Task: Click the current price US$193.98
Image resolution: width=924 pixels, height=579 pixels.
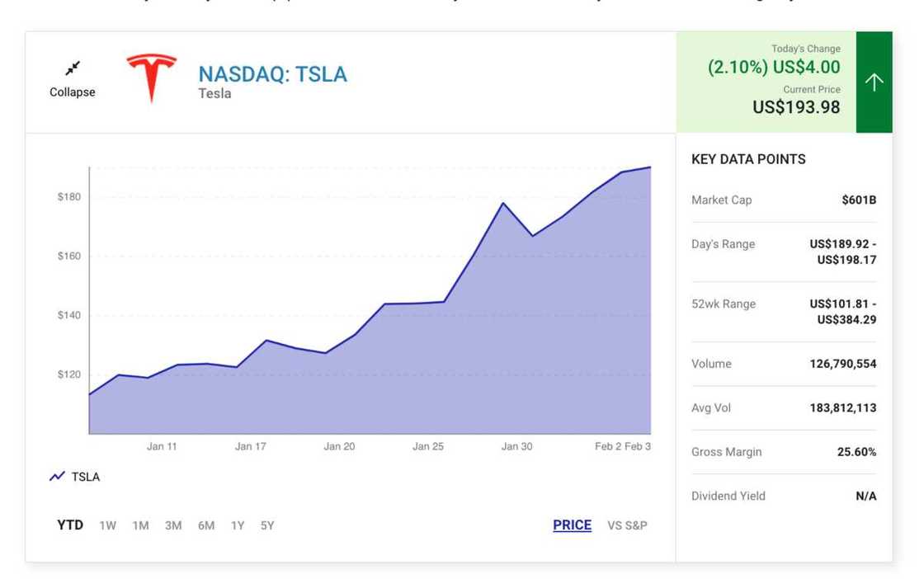Action: point(796,107)
